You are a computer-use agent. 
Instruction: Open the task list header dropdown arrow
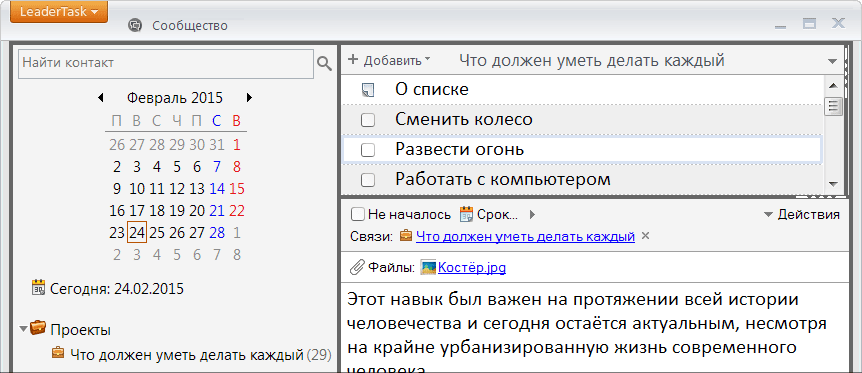pos(831,61)
